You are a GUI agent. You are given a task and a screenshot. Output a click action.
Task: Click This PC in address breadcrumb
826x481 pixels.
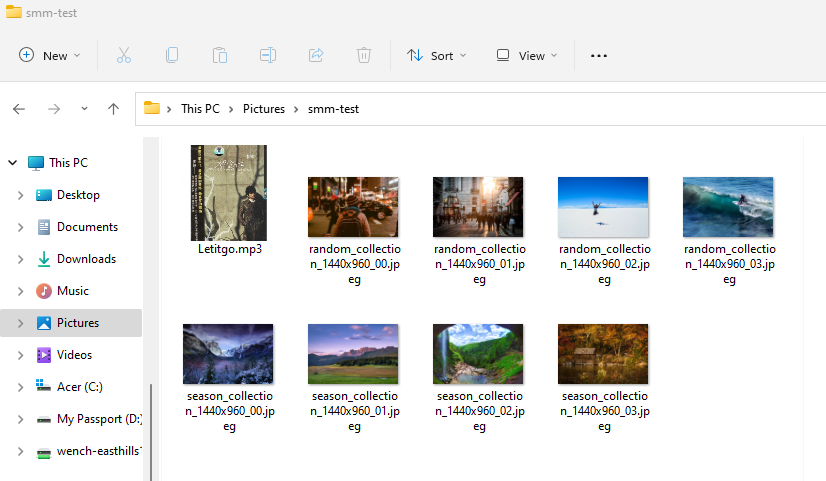coord(200,109)
